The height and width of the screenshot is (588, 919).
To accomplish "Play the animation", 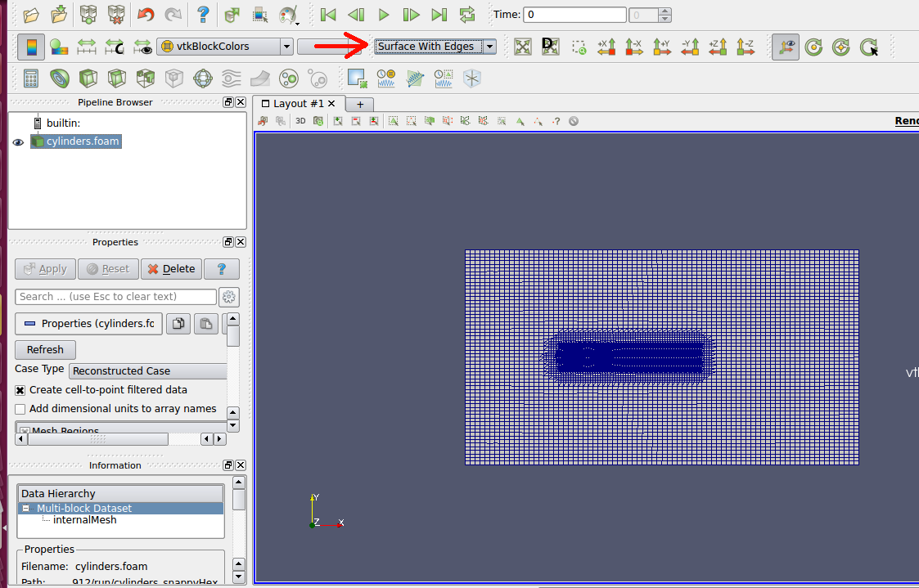I will coord(383,15).
